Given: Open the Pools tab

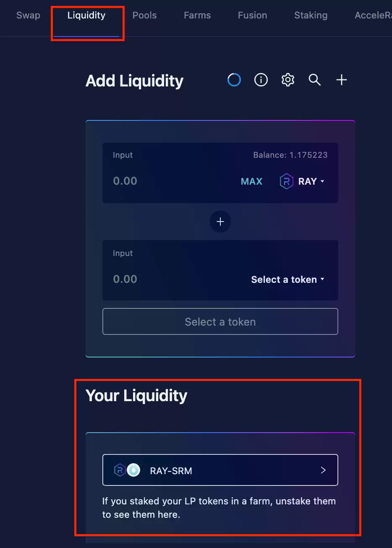Looking at the screenshot, I should point(144,16).
